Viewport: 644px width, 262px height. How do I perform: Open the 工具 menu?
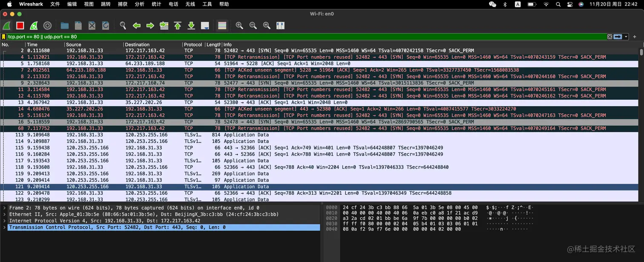pyautogui.click(x=207, y=4)
